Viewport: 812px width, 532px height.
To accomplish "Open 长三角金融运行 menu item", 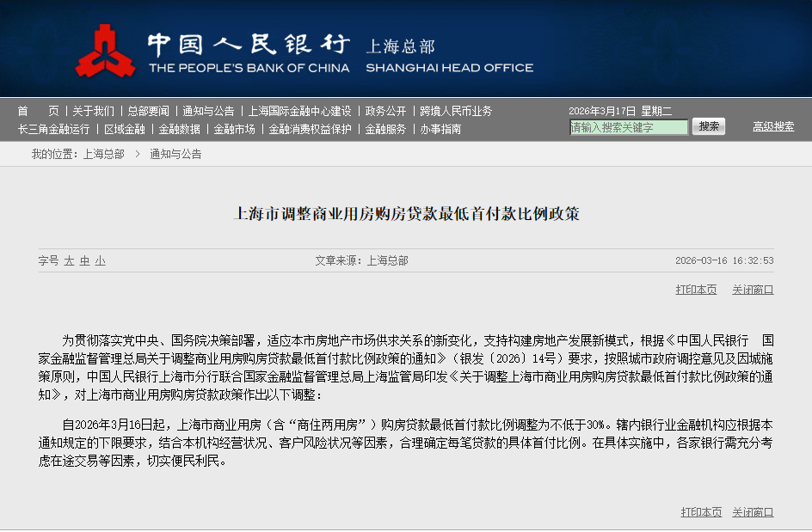I will (53, 129).
